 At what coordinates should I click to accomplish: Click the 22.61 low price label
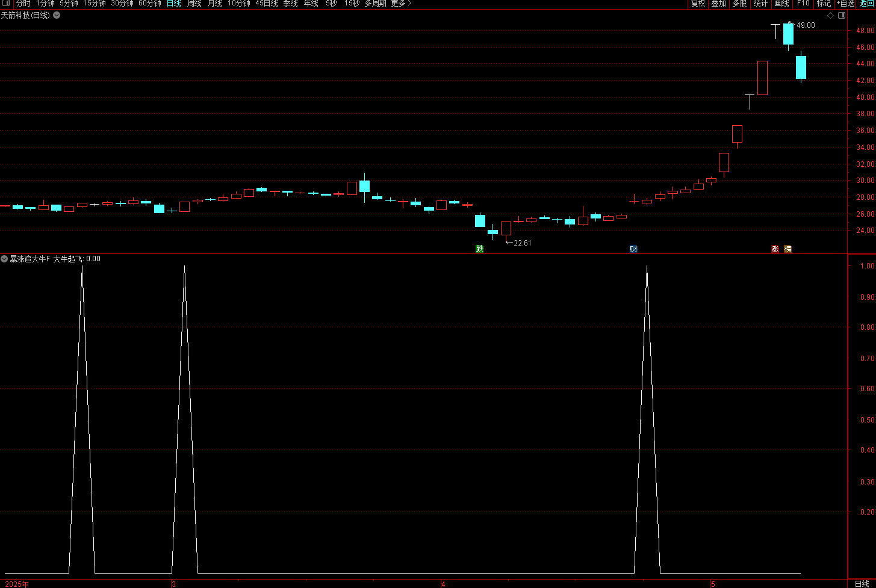pos(523,243)
